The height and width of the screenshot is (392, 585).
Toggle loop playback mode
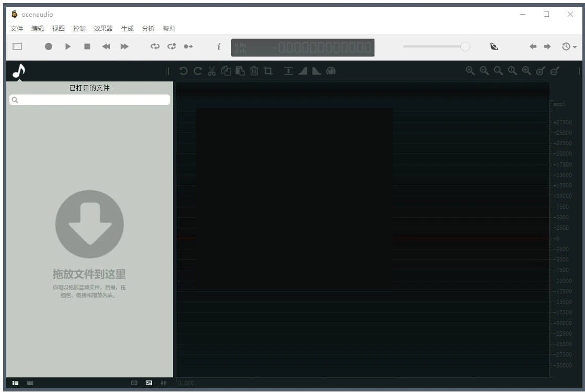pos(155,46)
